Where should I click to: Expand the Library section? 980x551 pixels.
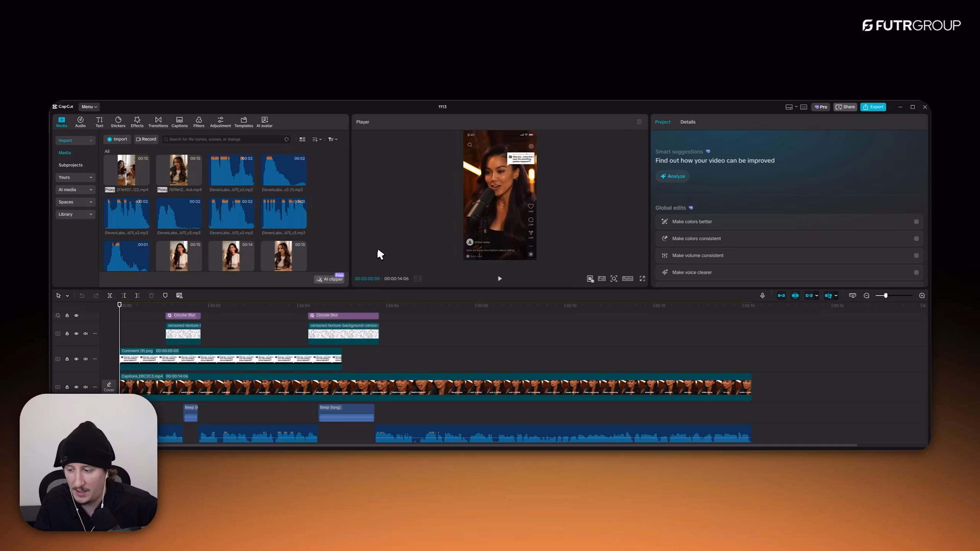coord(75,214)
